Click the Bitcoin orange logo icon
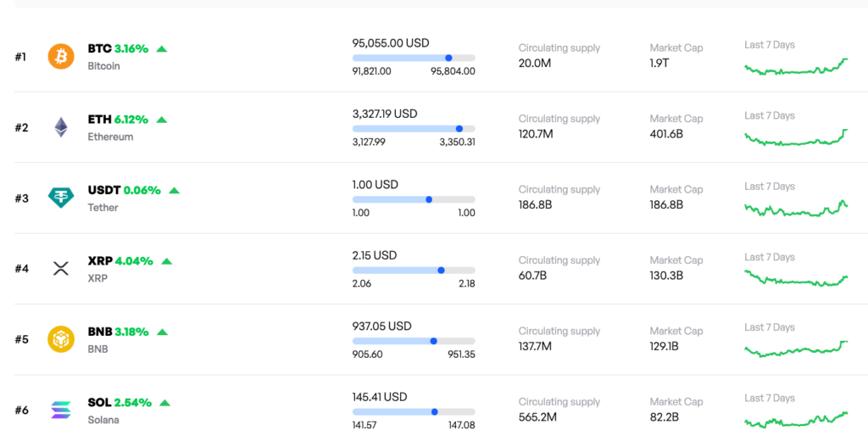The image size is (868, 441). click(61, 57)
